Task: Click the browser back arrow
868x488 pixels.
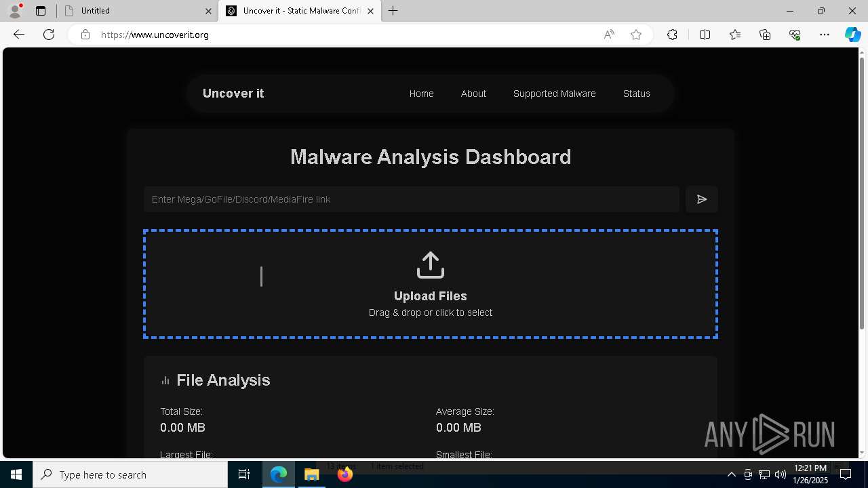Action: click(19, 35)
